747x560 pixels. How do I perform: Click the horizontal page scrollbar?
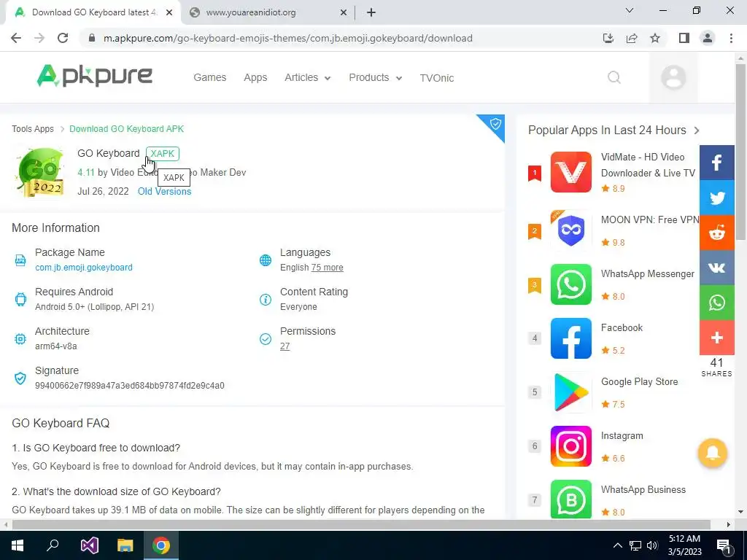361,524
